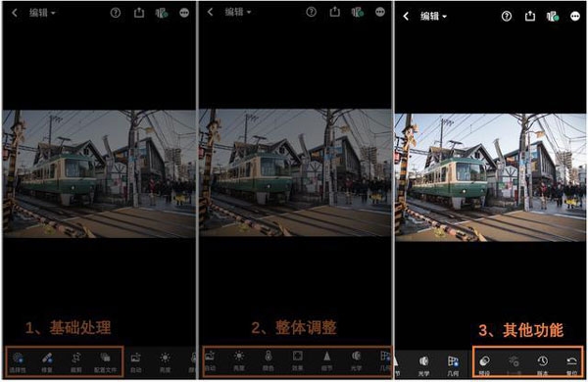The width and height of the screenshot is (588, 382).
Task: Tap the greyed 上一步 (Previous) icon
Action: [514, 365]
